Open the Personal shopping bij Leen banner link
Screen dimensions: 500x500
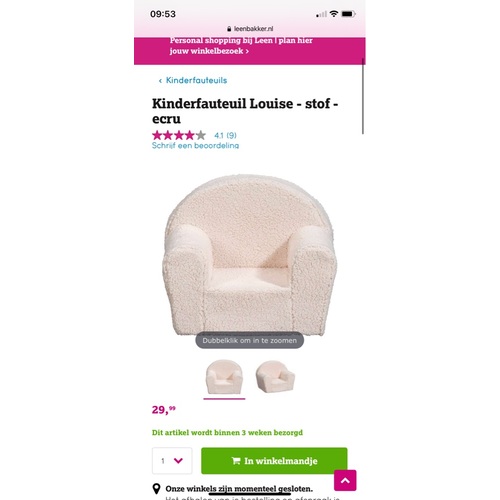coord(241,46)
